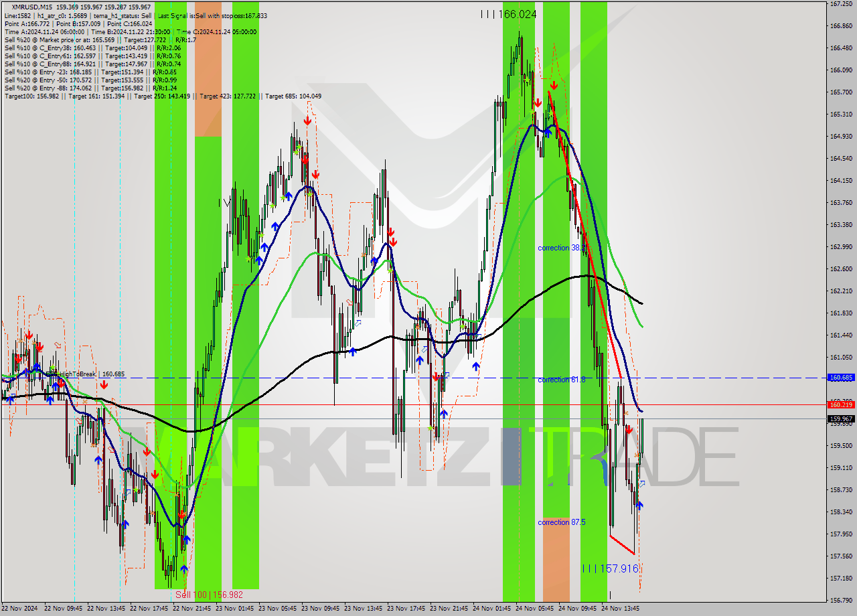Click the '23 Nov 05:45' time label
Viewport: 857px width, 616px height.
click(x=279, y=609)
